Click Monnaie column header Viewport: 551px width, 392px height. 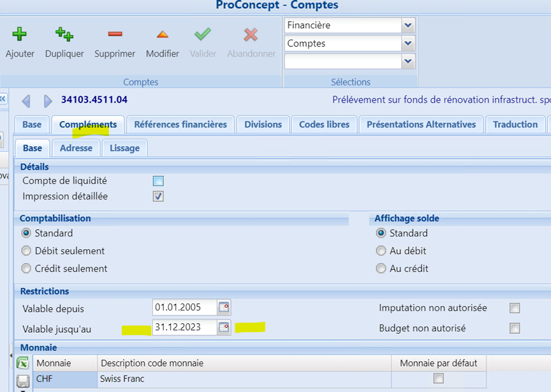pyautogui.click(x=65, y=363)
